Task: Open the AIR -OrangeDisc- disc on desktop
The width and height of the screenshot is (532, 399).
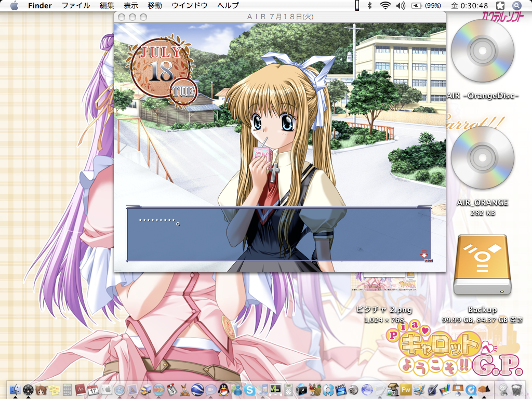Action: [483, 51]
